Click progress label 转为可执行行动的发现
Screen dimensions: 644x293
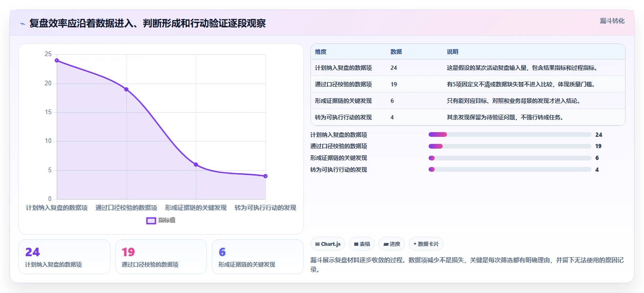tap(339, 170)
